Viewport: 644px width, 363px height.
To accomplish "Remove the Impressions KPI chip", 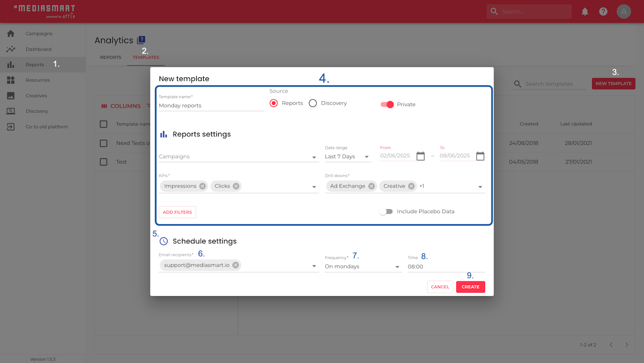I will tap(202, 186).
